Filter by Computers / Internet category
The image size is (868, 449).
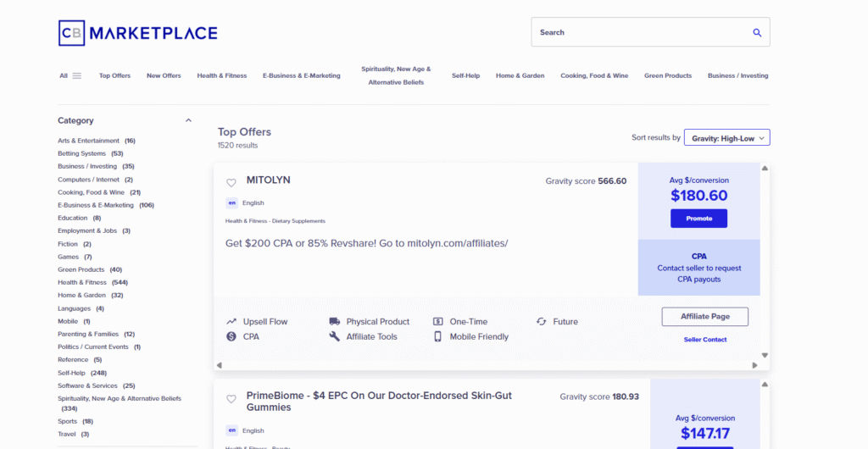(x=95, y=179)
